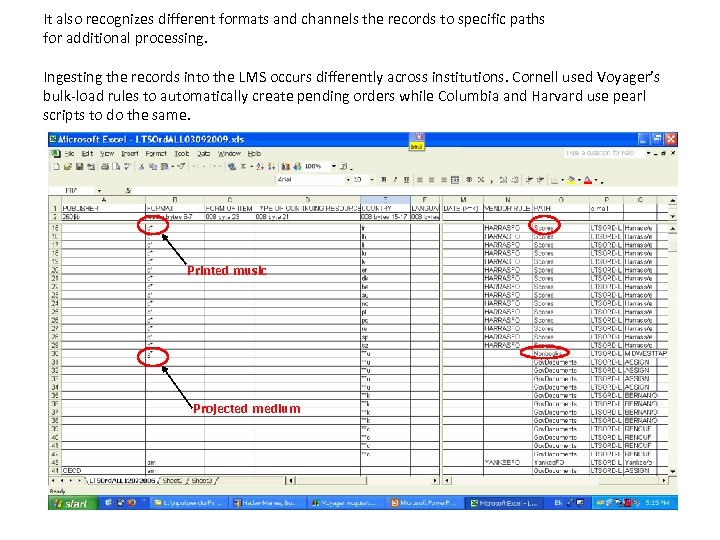This screenshot has height=540, width=720.
Task: Open the Arial font name dropdown
Action: pyautogui.click(x=348, y=180)
